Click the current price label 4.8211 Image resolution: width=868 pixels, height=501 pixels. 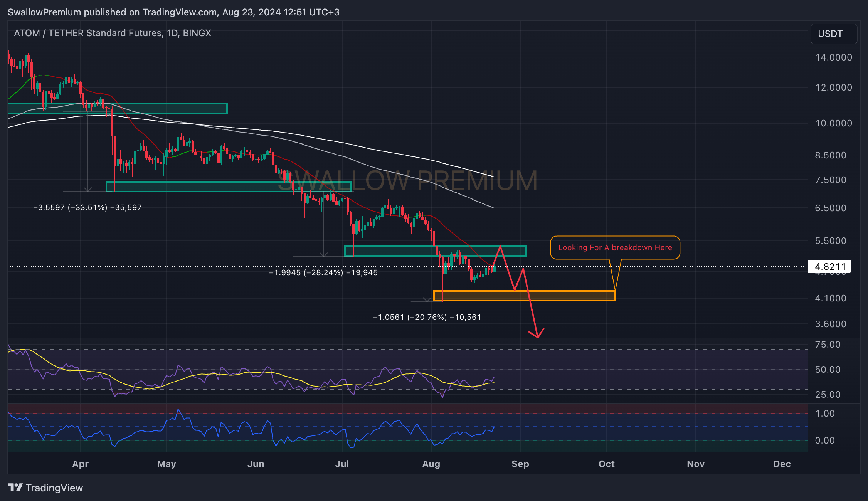pos(829,266)
